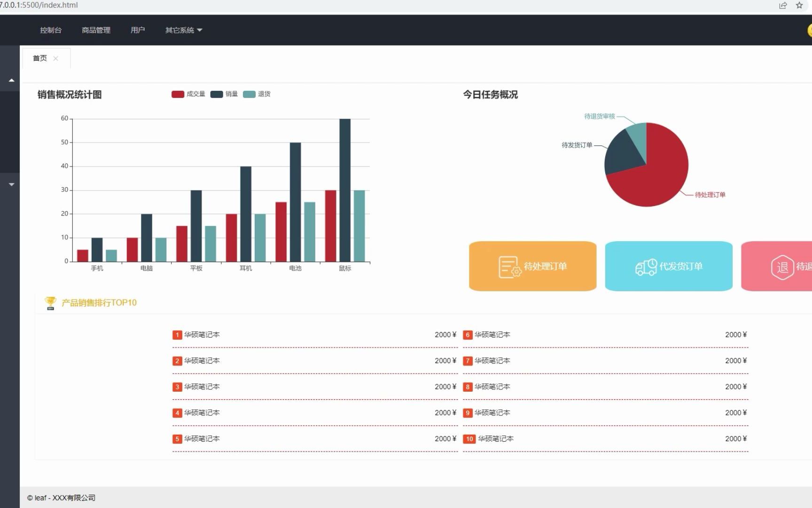This screenshot has width=812, height=508.
Task: Open the 控制台 menu item
Action: 51,30
